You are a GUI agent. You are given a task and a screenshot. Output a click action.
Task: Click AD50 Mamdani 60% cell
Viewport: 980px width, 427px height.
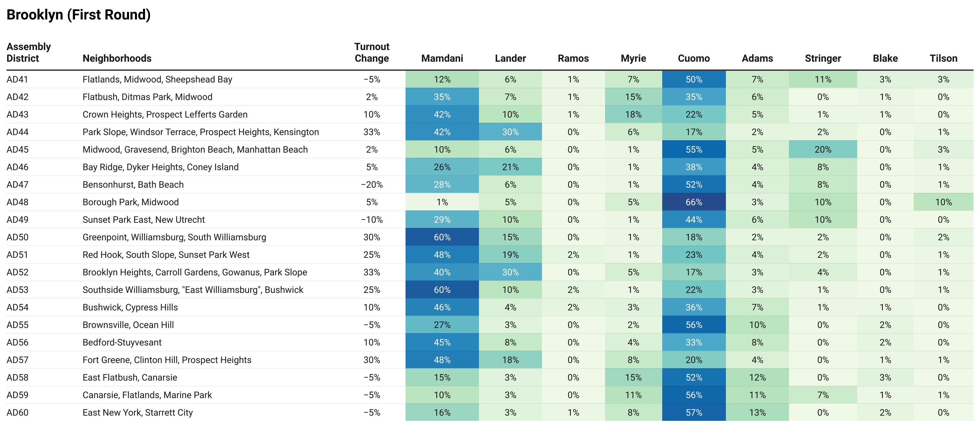tap(442, 237)
